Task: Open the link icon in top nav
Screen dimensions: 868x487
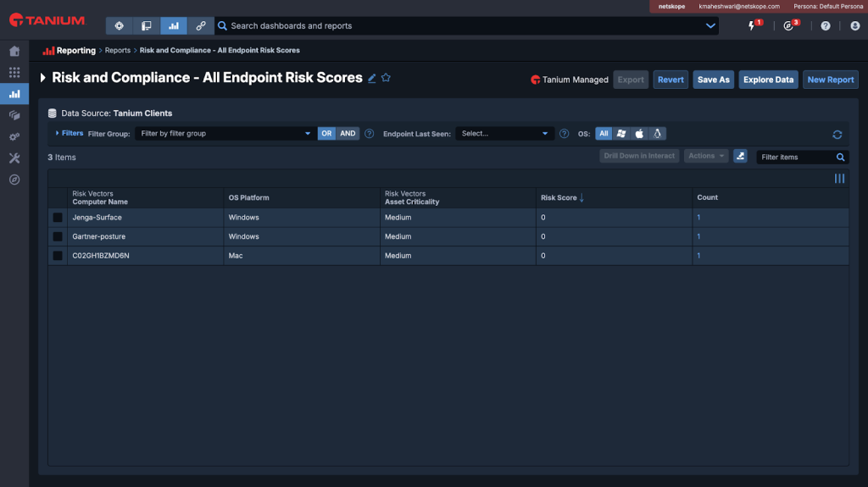Action: point(200,26)
